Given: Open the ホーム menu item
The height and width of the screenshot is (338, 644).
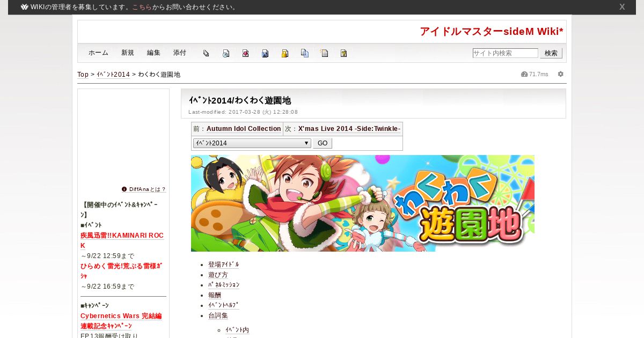Looking at the screenshot, I should tap(98, 53).
